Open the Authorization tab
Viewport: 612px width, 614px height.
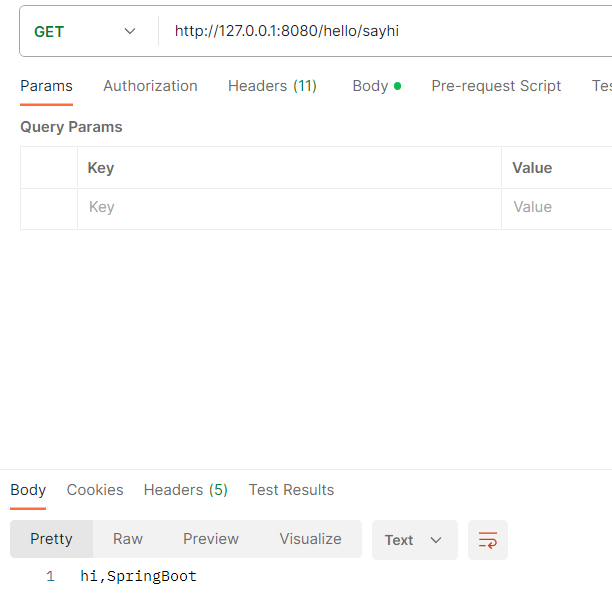pyautogui.click(x=150, y=86)
